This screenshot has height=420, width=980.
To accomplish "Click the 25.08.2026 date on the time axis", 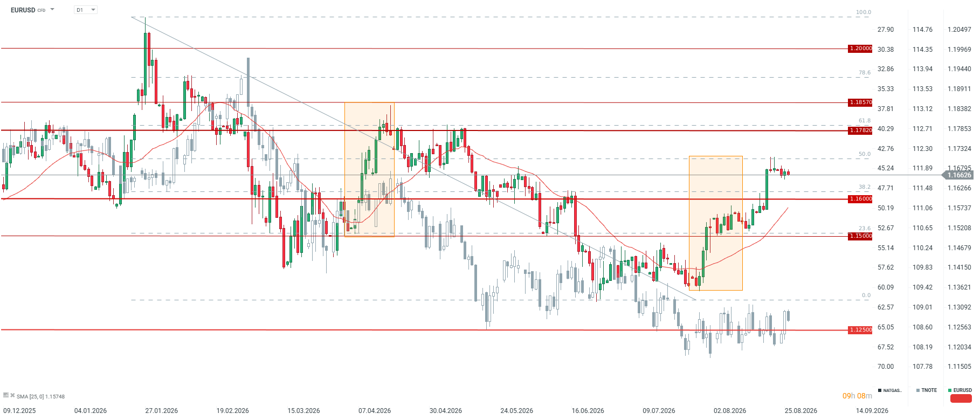I will click(x=801, y=411).
